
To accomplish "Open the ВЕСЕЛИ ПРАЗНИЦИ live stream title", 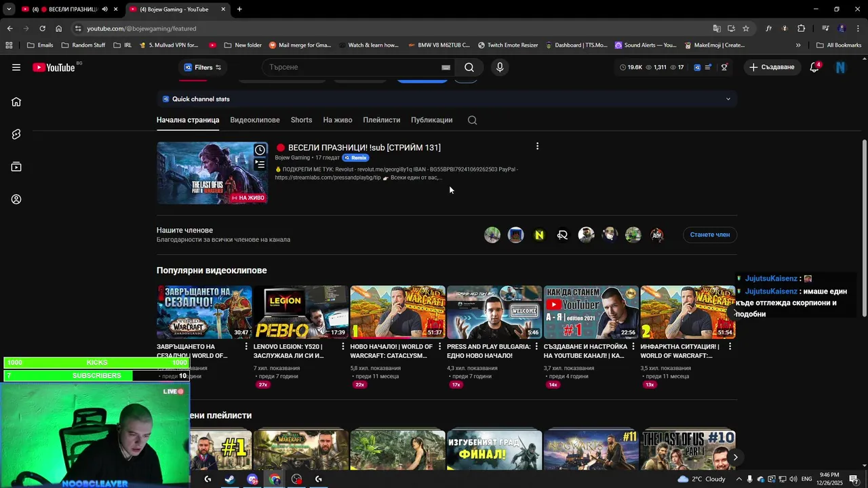I will click(364, 148).
